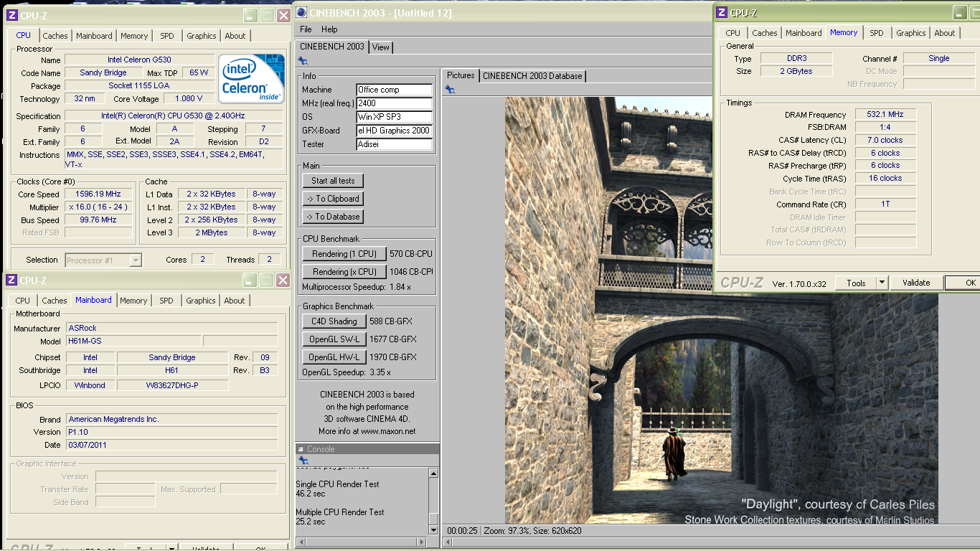Click Start all tests button
Image resolution: width=980 pixels, height=551 pixels.
(x=333, y=181)
